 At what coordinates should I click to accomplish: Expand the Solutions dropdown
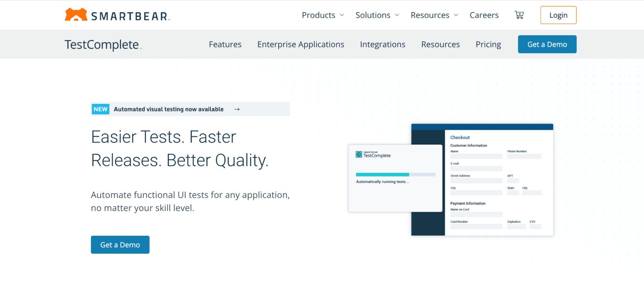click(x=377, y=15)
